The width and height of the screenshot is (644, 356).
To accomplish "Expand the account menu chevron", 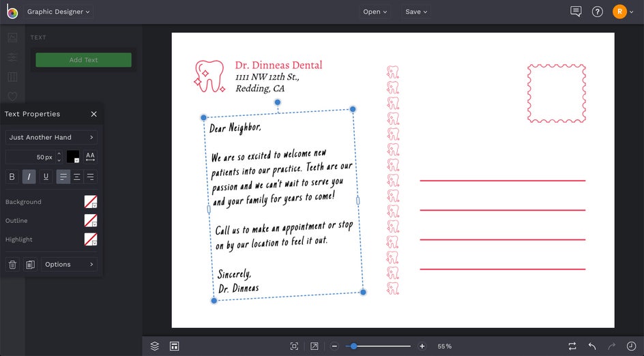I will coord(632,12).
